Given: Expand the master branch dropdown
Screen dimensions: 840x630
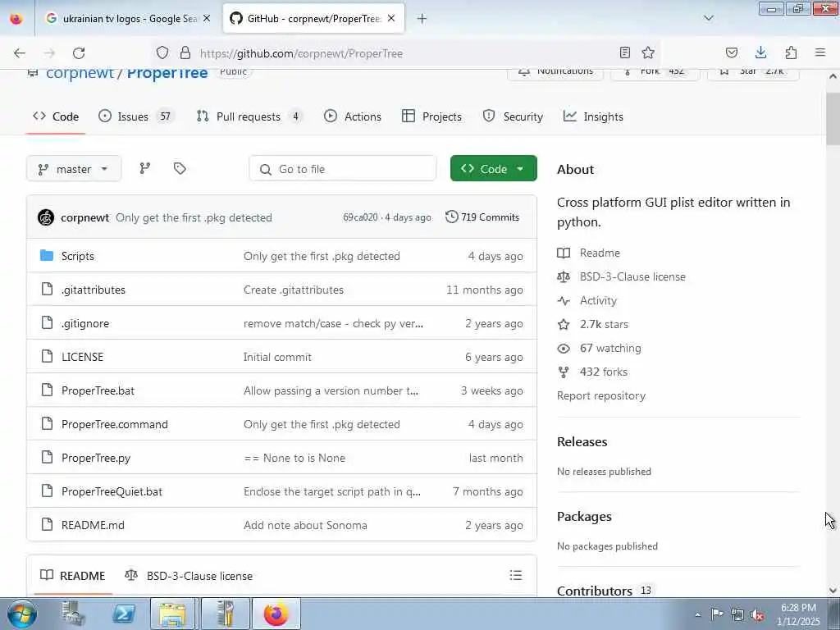Looking at the screenshot, I should pyautogui.click(x=74, y=169).
